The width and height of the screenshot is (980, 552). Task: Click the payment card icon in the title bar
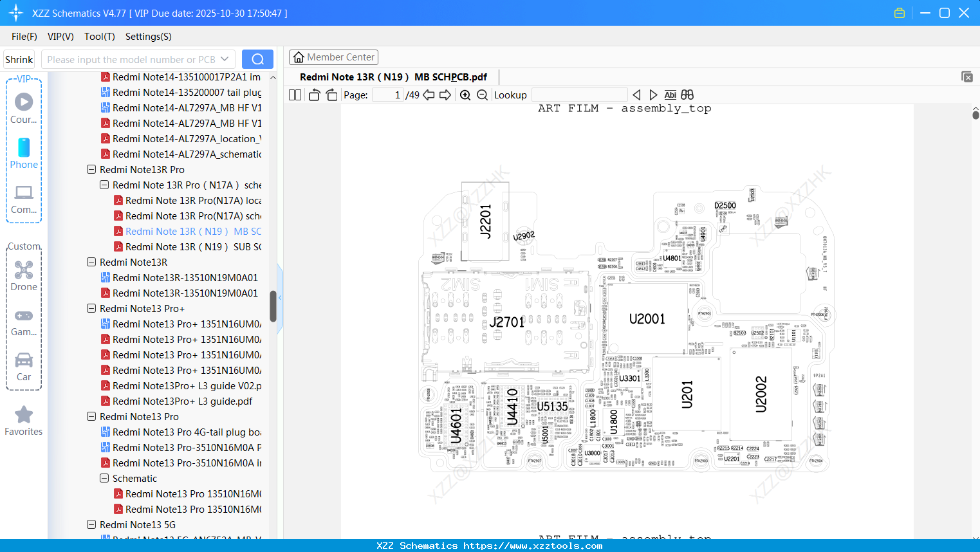(899, 12)
